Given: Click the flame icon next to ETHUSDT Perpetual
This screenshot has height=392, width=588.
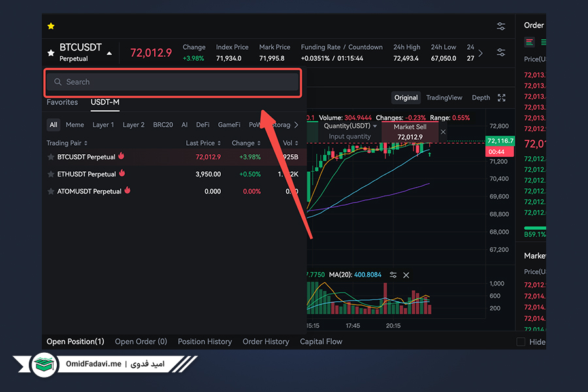Looking at the screenshot, I should point(122,173).
